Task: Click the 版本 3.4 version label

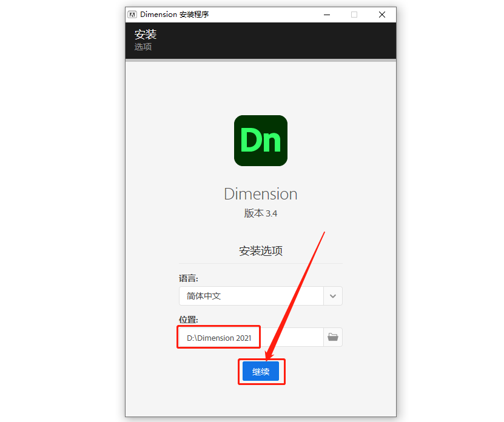Action: click(260, 213)
